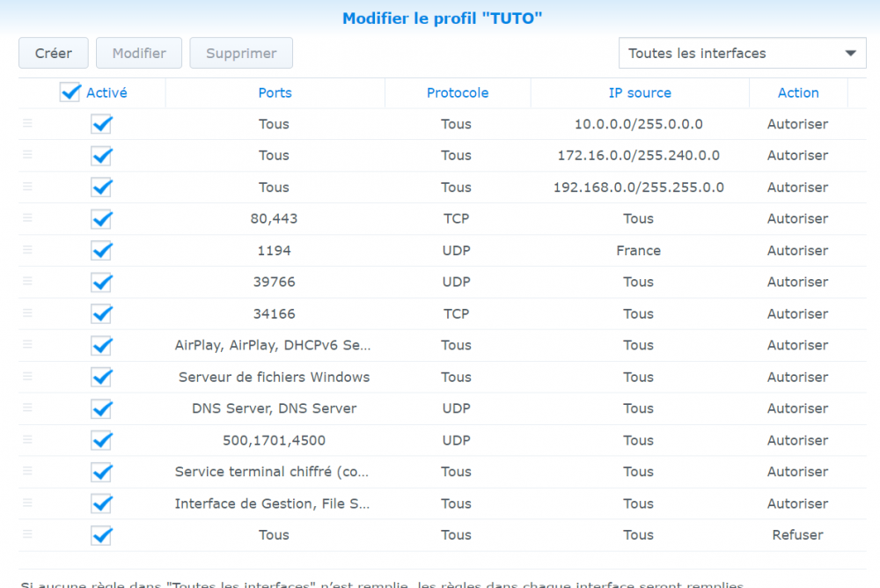This screenshot has height=588, width=880.
Task: Toggle the DNS Server rule checkbox
Action: coord(101,408)
